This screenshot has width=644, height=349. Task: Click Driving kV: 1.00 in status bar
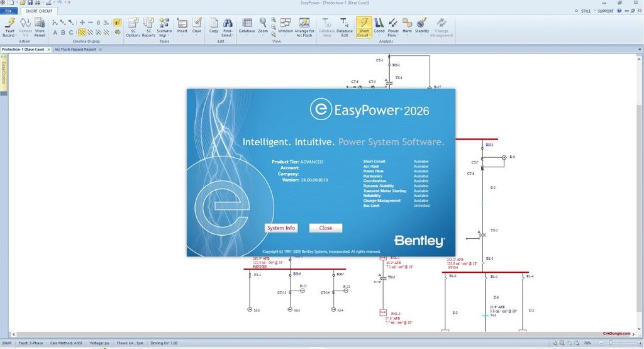pyautogui.click(x=164, y=343)
